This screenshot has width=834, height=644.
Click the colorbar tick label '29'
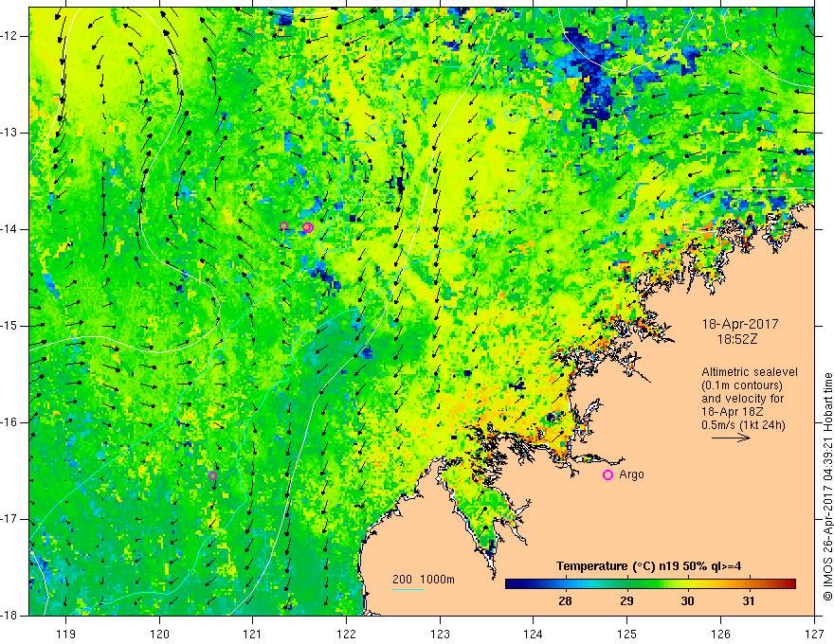click(x=626, y=601)
